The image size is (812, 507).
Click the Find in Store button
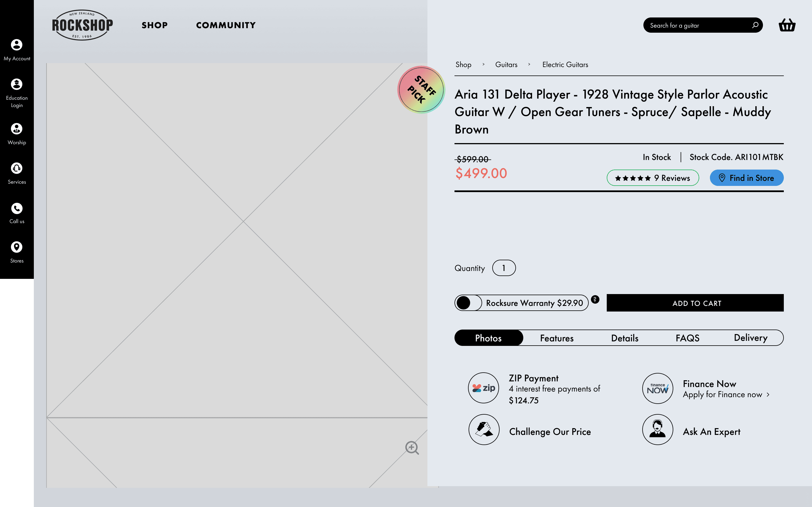(746, 178)
